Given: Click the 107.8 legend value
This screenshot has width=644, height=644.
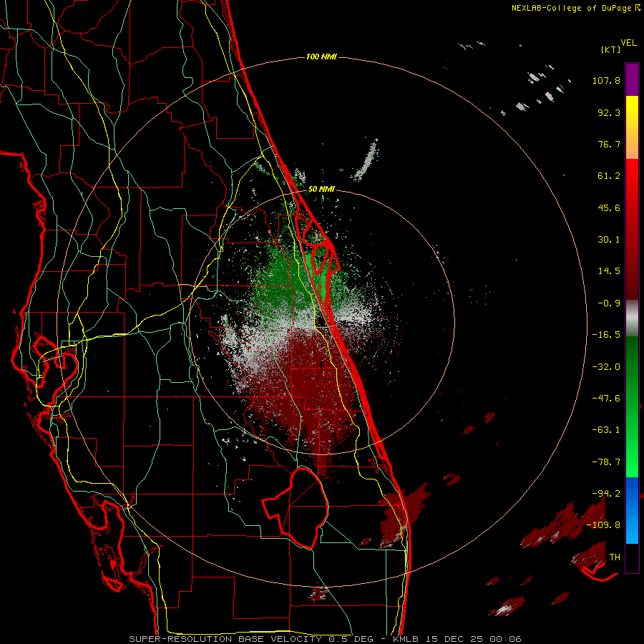Looking at the screenshot, I should pos(606,80).
